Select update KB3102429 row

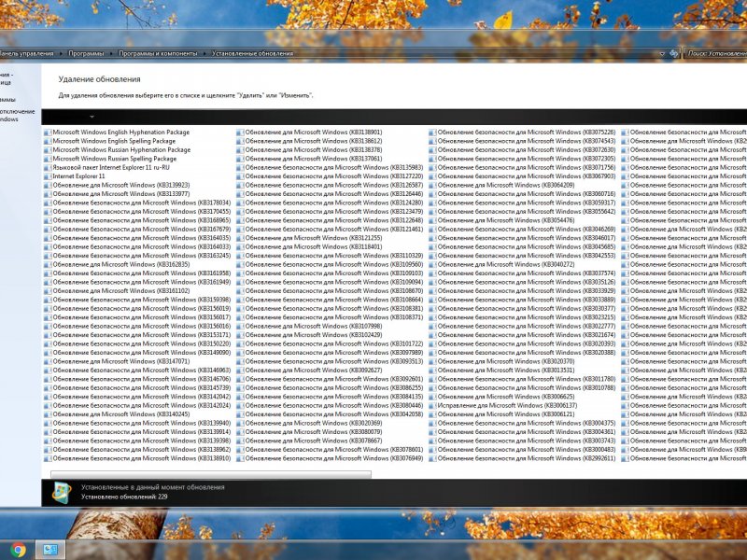(x=309, y=335)
